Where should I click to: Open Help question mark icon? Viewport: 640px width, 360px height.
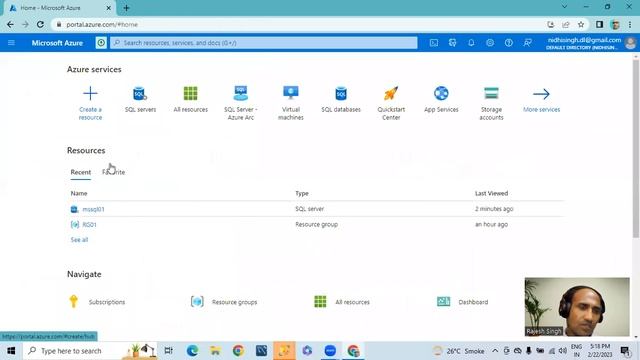point(509,42)
